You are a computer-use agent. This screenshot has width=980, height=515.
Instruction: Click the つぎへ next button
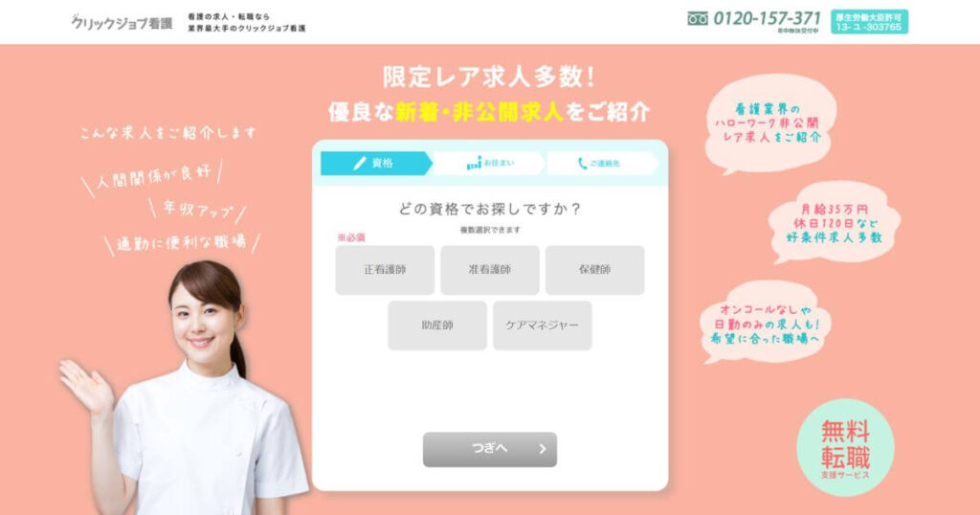(490, 449)
